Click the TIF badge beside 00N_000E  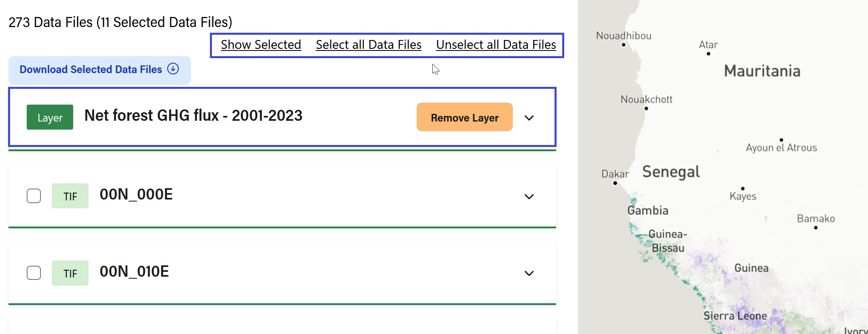click(x=70, y=196)
